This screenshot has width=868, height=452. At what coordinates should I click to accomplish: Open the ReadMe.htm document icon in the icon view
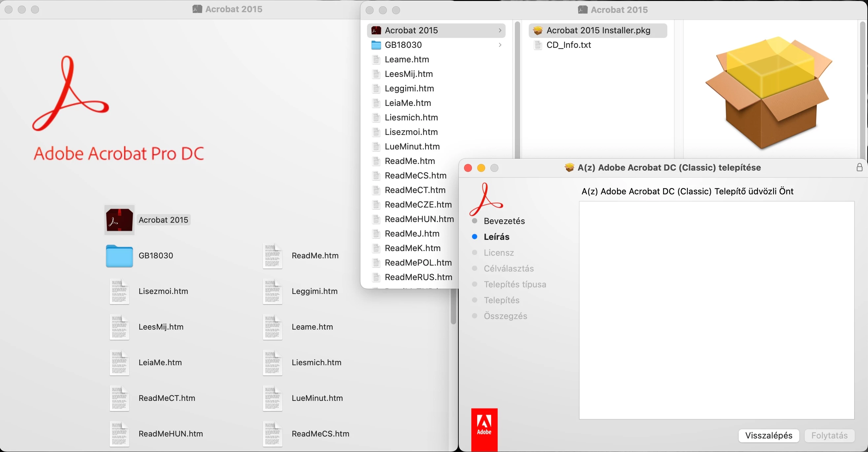[x=272, y=256]
